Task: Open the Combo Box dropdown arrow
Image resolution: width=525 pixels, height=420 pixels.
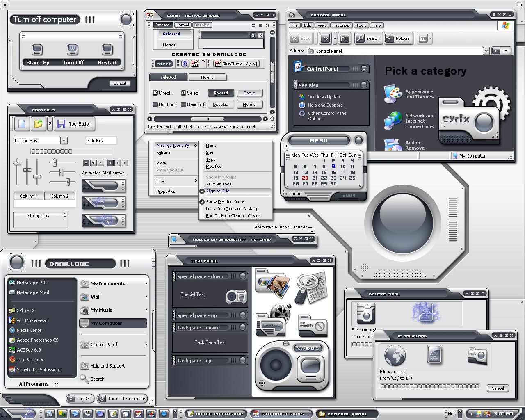Action: click(x=64, y=141)
